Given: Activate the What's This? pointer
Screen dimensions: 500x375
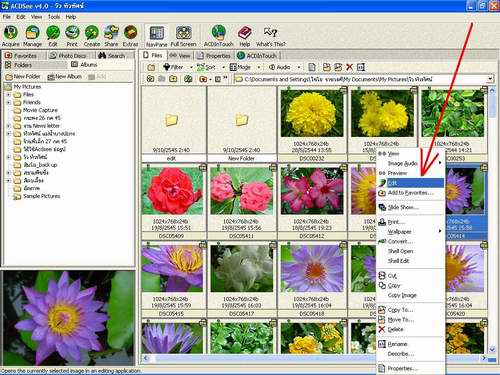Looking at the screenshot, I should [271, 36].
